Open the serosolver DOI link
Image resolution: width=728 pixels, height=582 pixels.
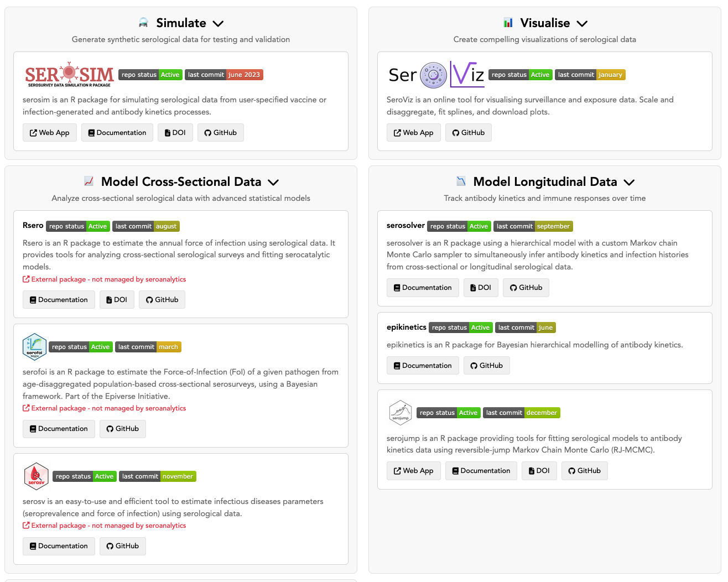tap(480, 288)
